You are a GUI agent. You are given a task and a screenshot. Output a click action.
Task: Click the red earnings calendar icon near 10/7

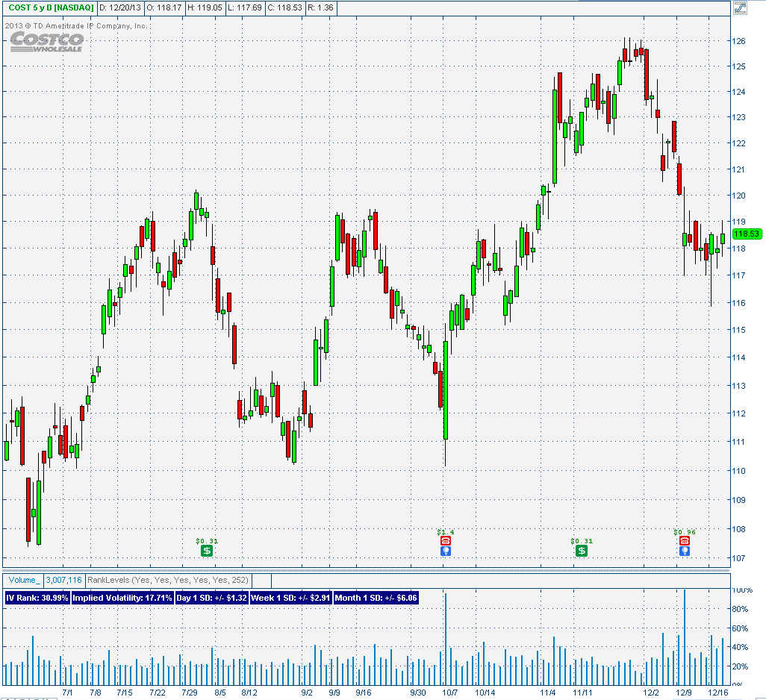(x=445, y=539)
